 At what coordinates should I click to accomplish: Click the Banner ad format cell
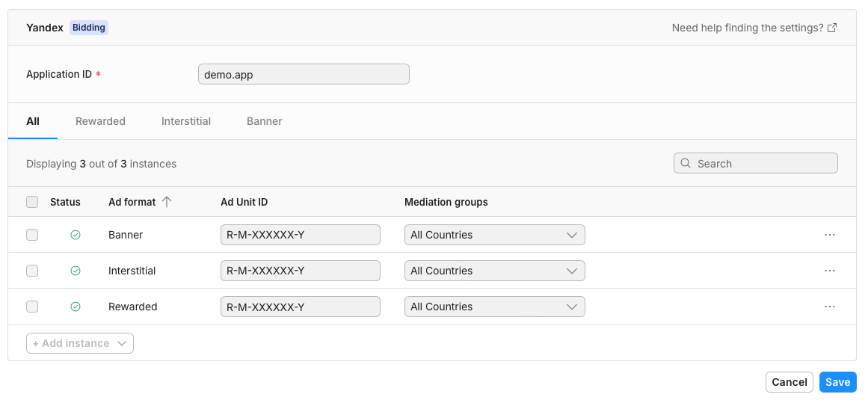tap(126, 235)
